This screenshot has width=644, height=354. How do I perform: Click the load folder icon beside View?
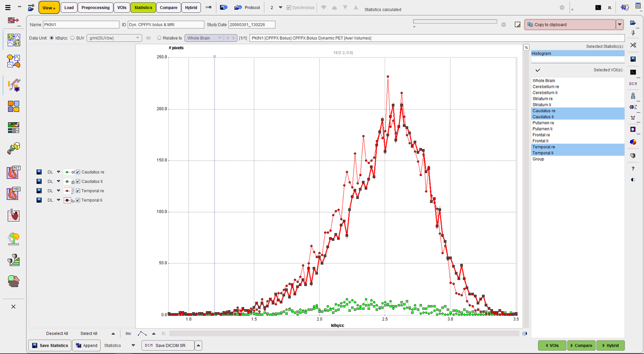click(x=31, y=8)
